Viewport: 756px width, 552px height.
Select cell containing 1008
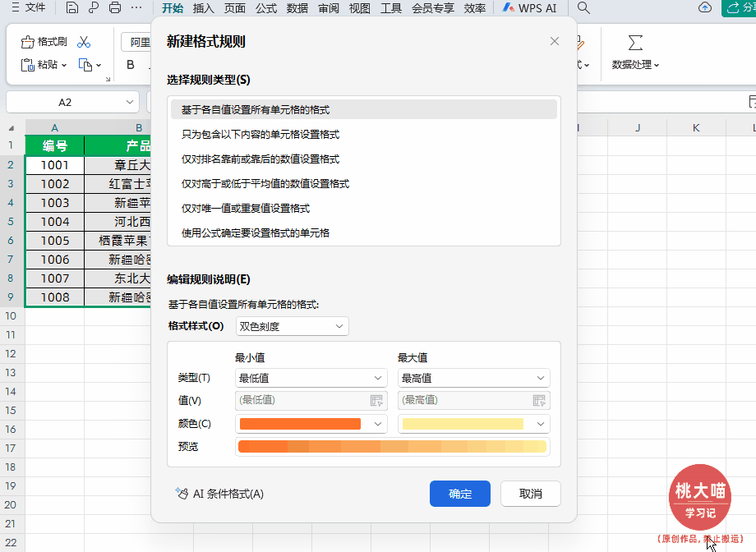coord(55,297)
